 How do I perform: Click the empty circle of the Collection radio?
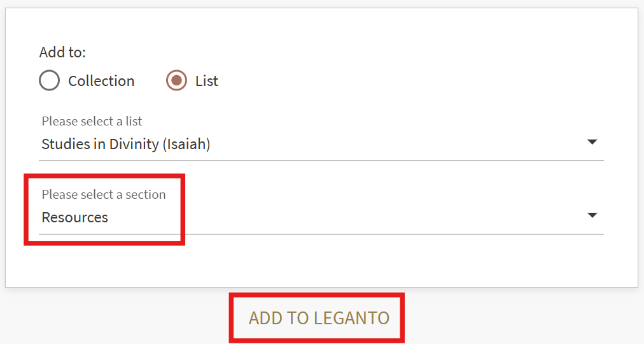click(49, 81)
